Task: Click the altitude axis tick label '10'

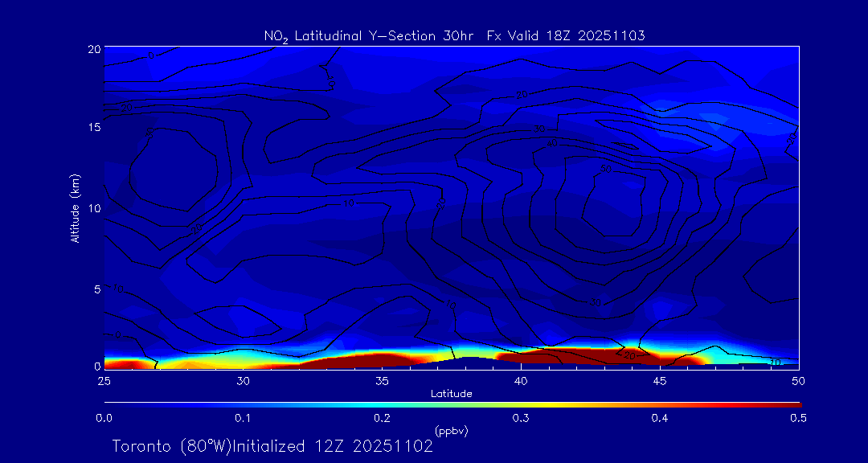Action: (95, 208)
